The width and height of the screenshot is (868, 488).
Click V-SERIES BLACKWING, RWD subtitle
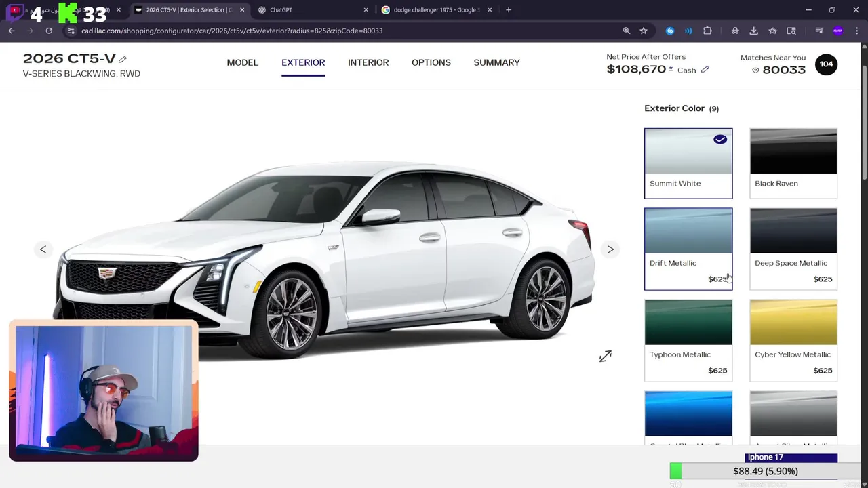[x=81, y=73]
